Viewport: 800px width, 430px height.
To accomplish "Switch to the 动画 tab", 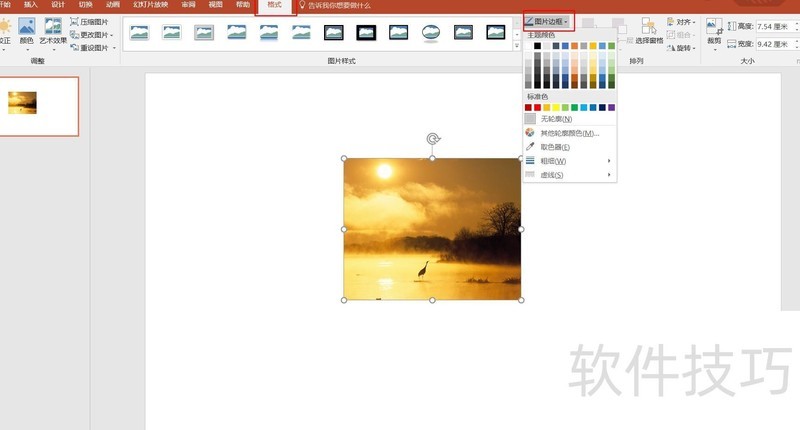I will 112,5.
